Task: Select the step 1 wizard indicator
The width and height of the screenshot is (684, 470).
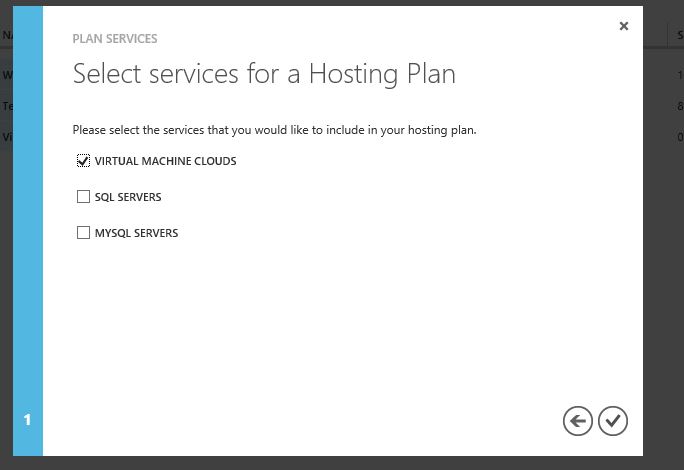Action: (x=27, y=420)
